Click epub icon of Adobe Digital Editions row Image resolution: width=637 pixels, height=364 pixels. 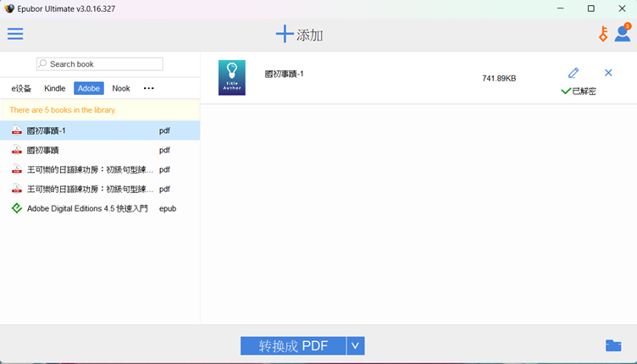[17, 208]
